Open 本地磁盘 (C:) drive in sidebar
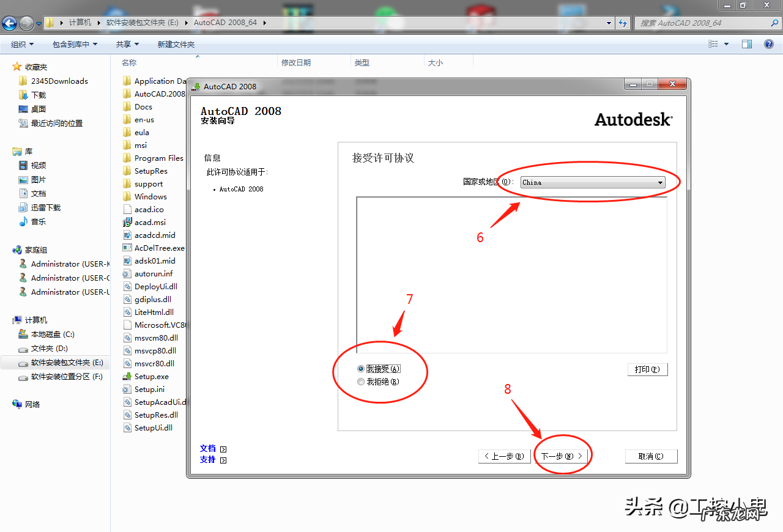 [52, 334]
